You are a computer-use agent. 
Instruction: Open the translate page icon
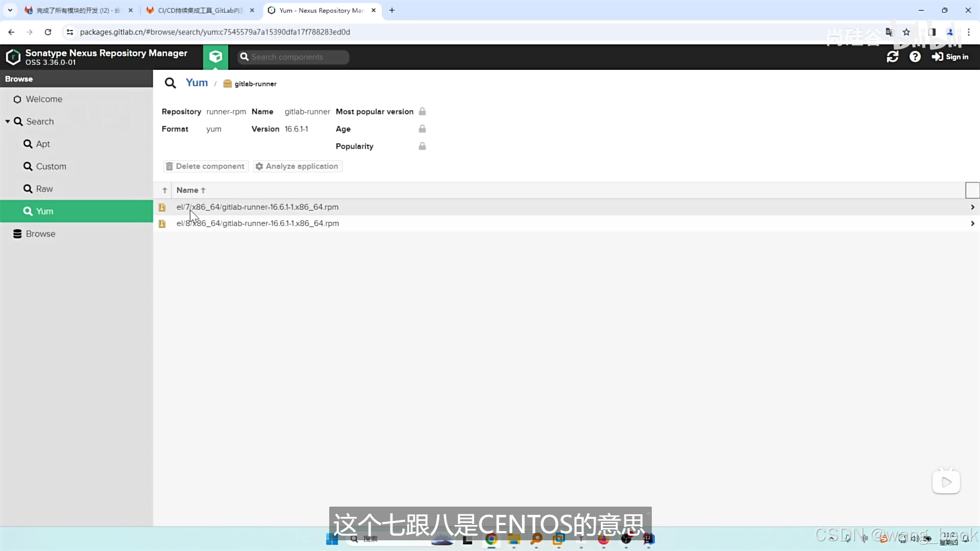tap(890, 32)
